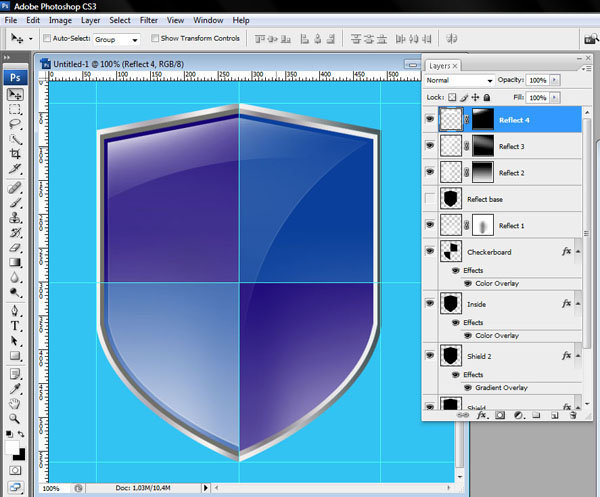Open the tool preset picker arrow
This screenshot has width=600, height=497.
(31, 39)
